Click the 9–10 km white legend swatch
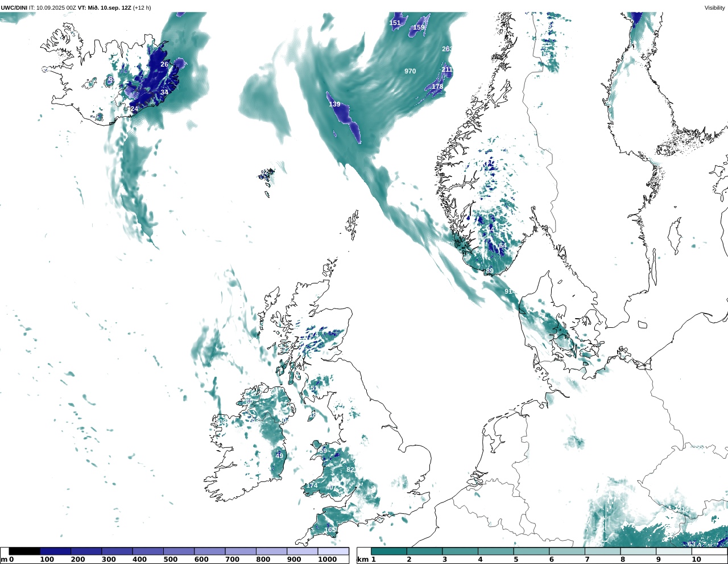Screen dimensions: 728x564 point(674,551)
